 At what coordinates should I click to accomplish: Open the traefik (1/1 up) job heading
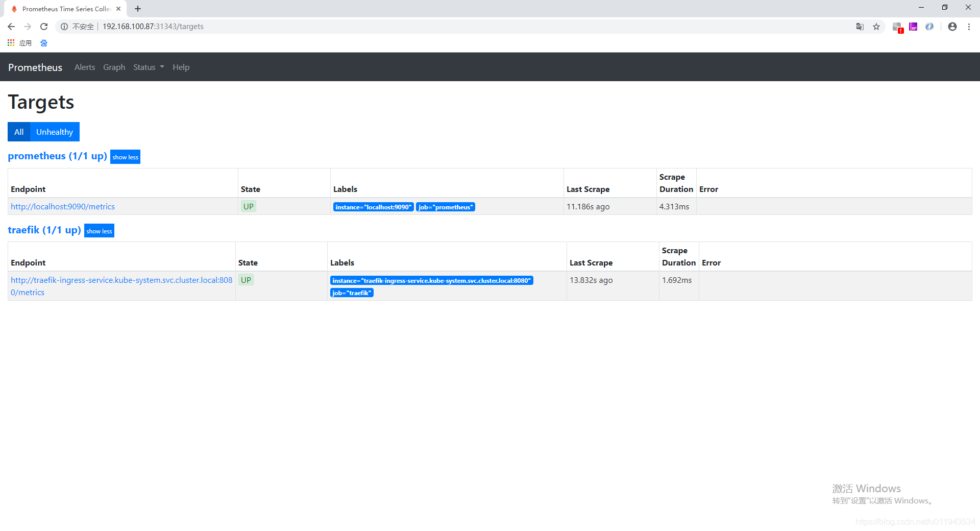[44, 230]
